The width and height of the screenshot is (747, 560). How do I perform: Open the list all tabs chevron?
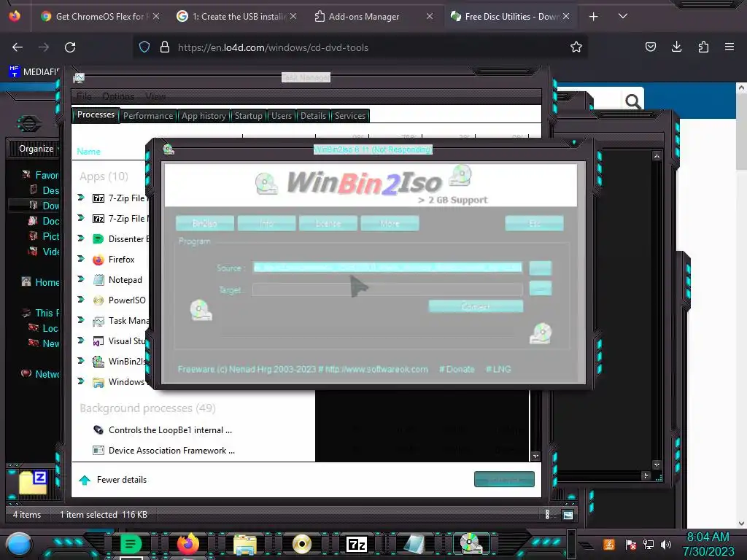pos(623,16)
